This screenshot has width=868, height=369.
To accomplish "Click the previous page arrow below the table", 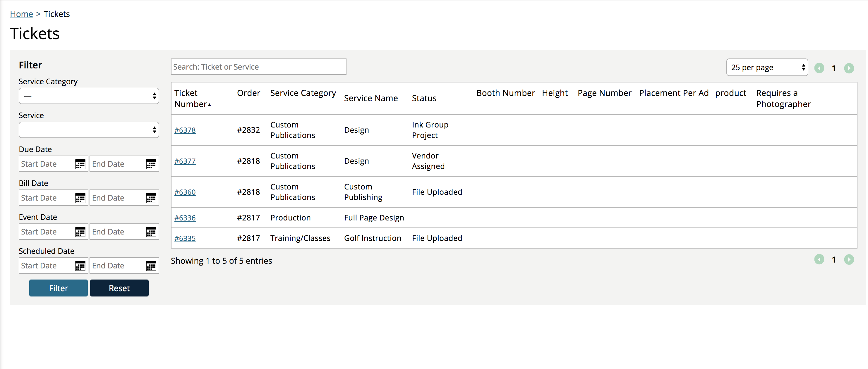I will click(819, 260).
